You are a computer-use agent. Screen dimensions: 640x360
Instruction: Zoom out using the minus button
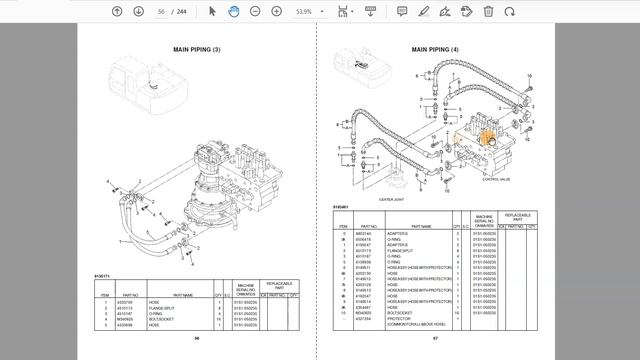click(x=255, y=11)
